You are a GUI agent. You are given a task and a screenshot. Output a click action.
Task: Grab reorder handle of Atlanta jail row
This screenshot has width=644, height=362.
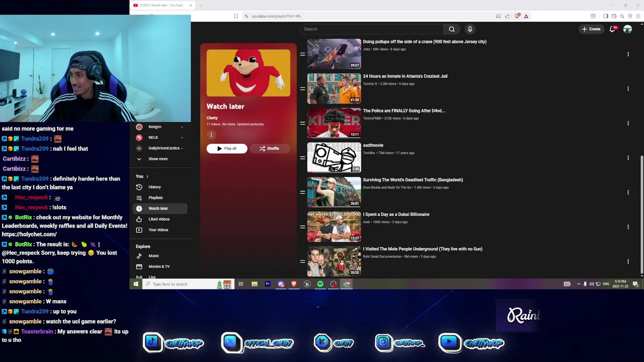coord(302,88)
